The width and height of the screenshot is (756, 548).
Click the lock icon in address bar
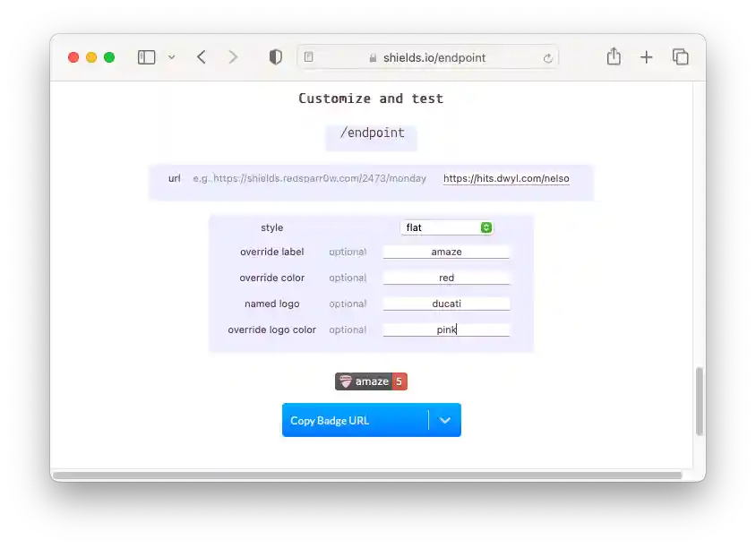[373, 58]
